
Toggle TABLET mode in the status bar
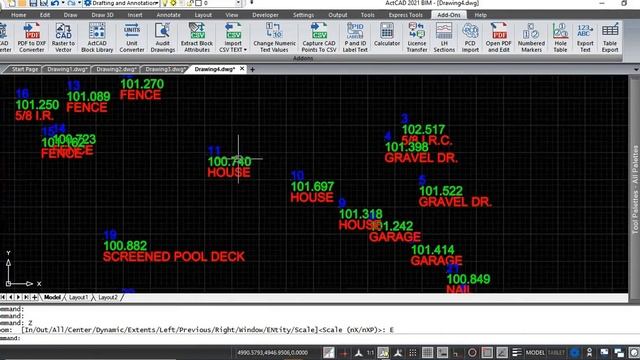pyautogui.click(x=556, y=352)
